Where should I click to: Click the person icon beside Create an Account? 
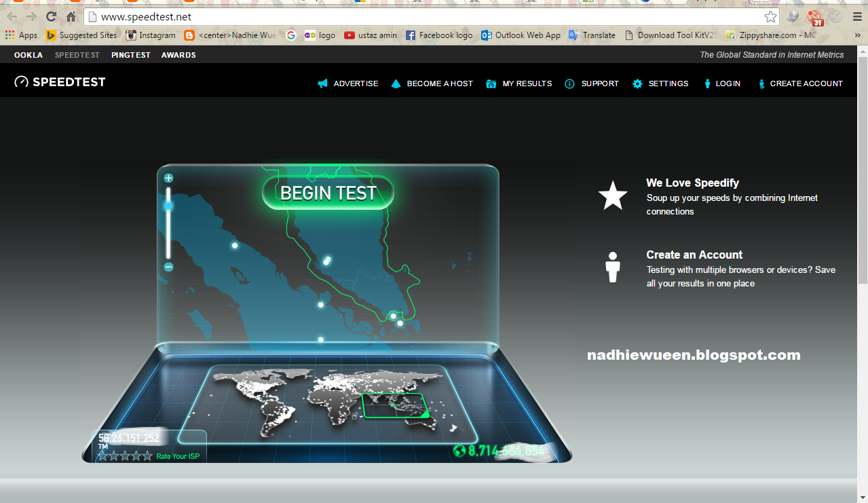(x=613, y=267)
